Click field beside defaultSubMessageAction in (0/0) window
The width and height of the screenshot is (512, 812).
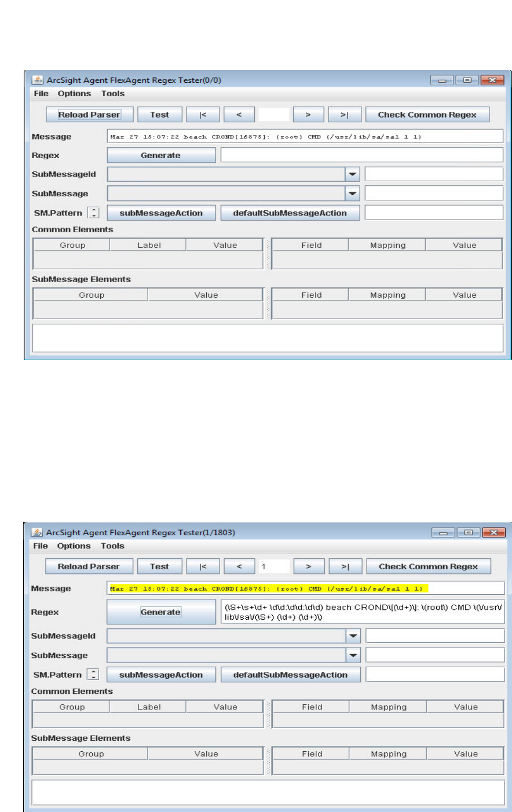click(434, 213)
